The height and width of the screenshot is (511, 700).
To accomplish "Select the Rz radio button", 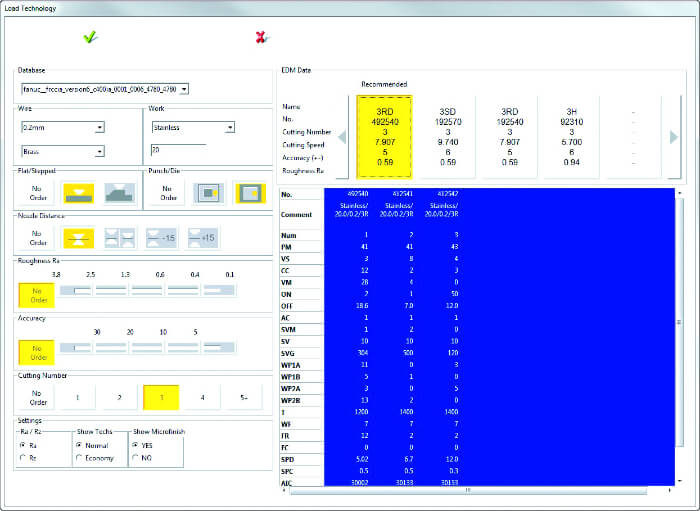I will [x=23, y=457].
